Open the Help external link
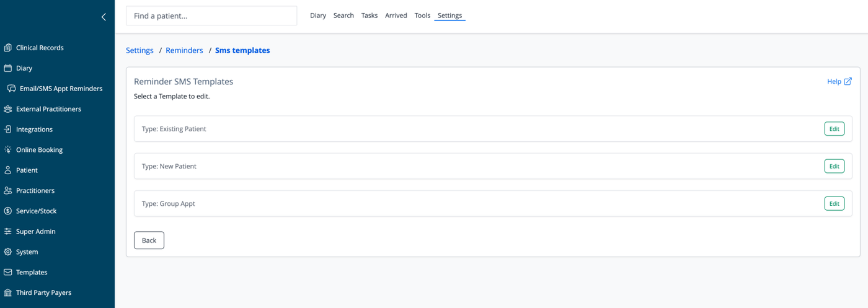 [839, 81]
